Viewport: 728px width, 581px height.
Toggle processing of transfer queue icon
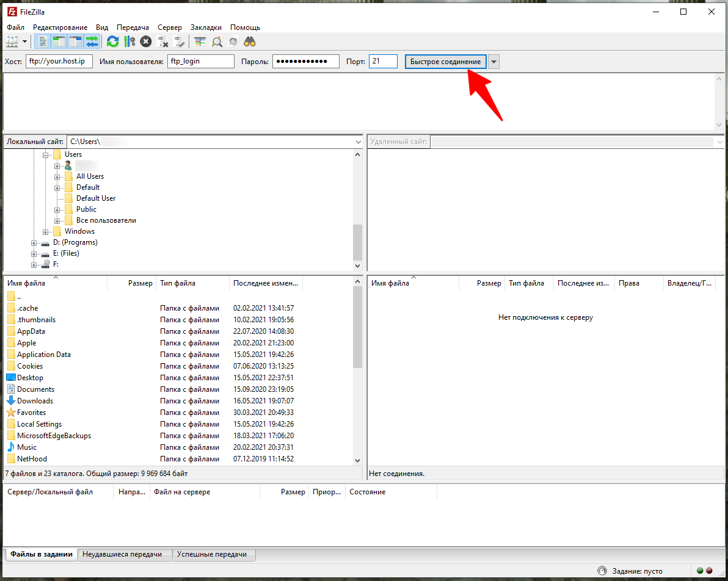129,41
